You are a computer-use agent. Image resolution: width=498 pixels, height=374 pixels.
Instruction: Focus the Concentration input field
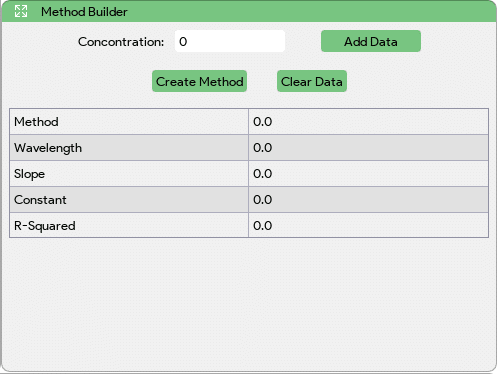[230, 41]
